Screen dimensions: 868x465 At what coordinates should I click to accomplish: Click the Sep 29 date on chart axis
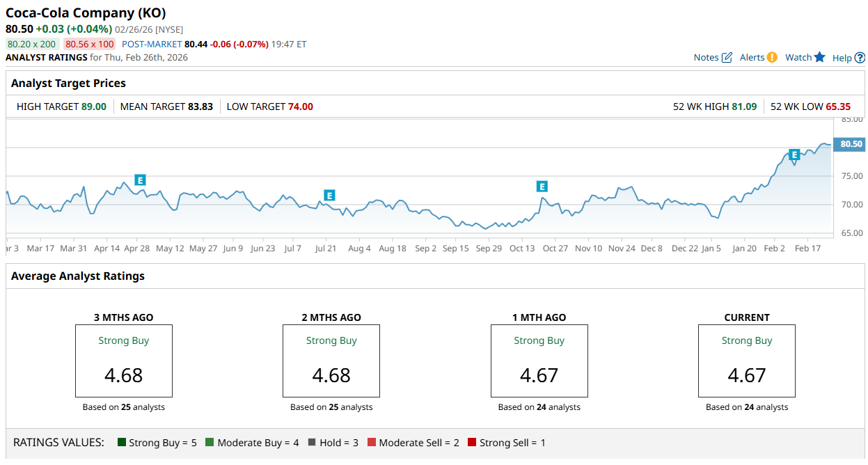488,249
